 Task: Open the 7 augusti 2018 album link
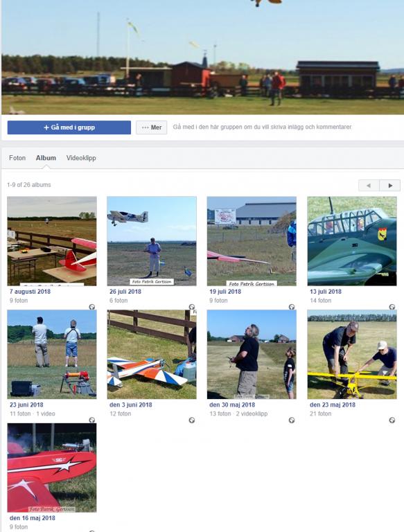tap(30, 292)
